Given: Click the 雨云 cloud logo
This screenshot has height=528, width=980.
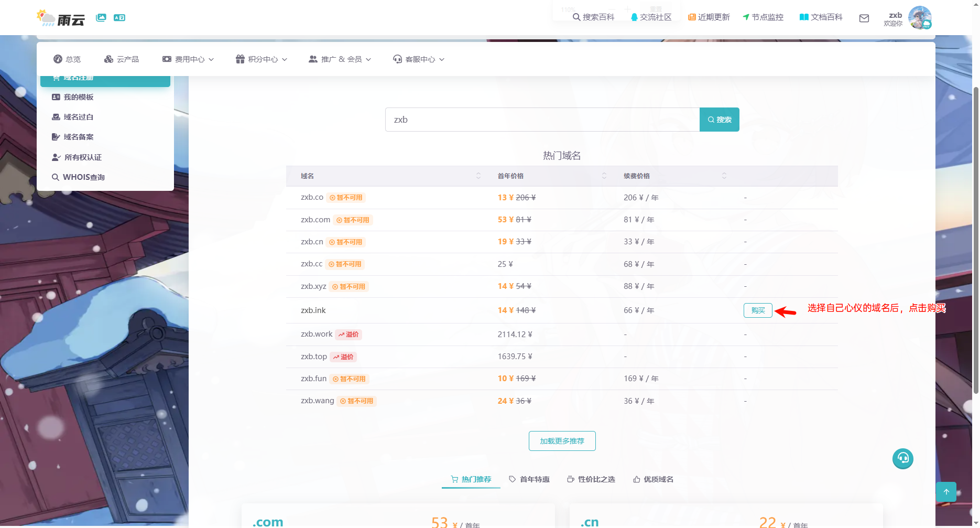Looking at the screenshot, I should [x=61, y=18].
